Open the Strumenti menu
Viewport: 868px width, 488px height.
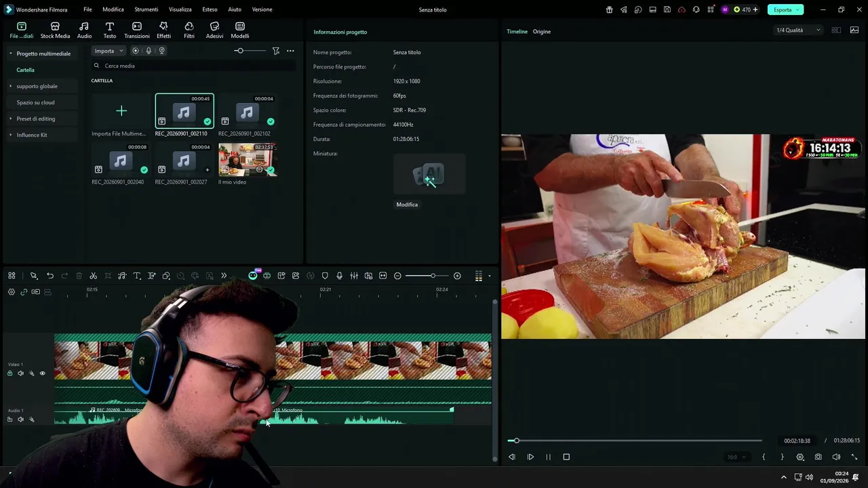point(146,9)
